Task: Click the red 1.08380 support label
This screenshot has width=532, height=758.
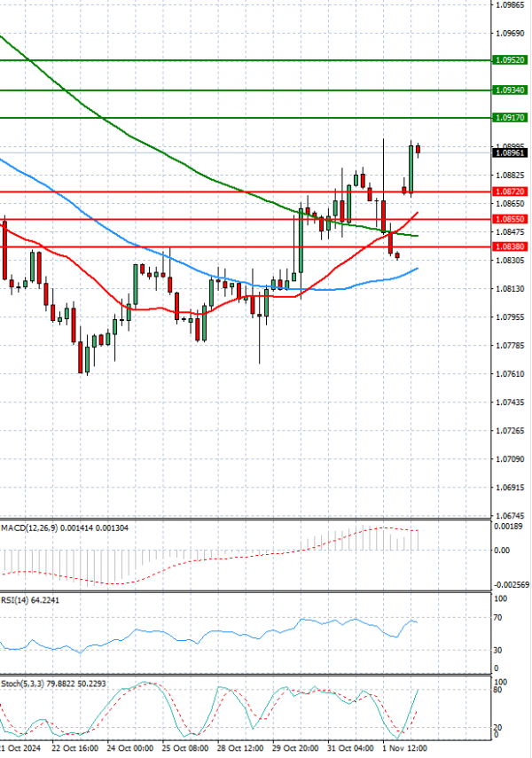Action: (x=509, y=247)
